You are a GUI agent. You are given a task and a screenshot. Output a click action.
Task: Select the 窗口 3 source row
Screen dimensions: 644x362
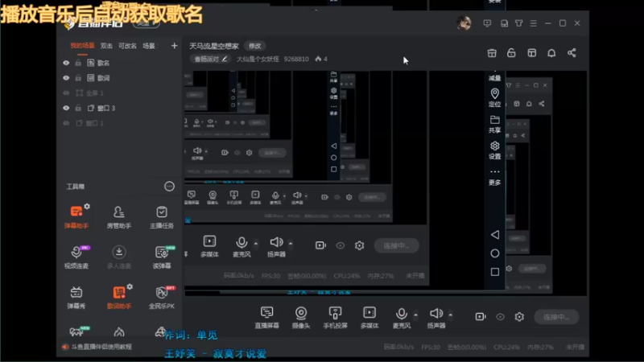click(x=119, y=108)
